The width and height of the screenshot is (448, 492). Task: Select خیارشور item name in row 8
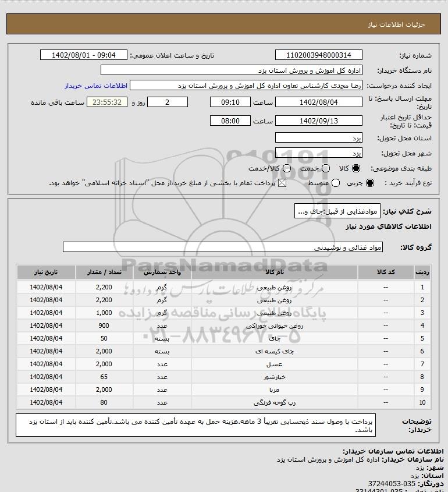[x=275, y=377]
